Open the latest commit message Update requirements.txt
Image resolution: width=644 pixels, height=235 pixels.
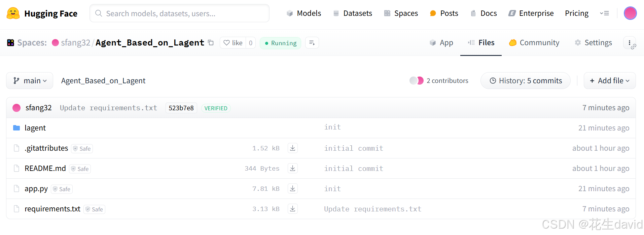pyautogui.click(x=108, y=108)
